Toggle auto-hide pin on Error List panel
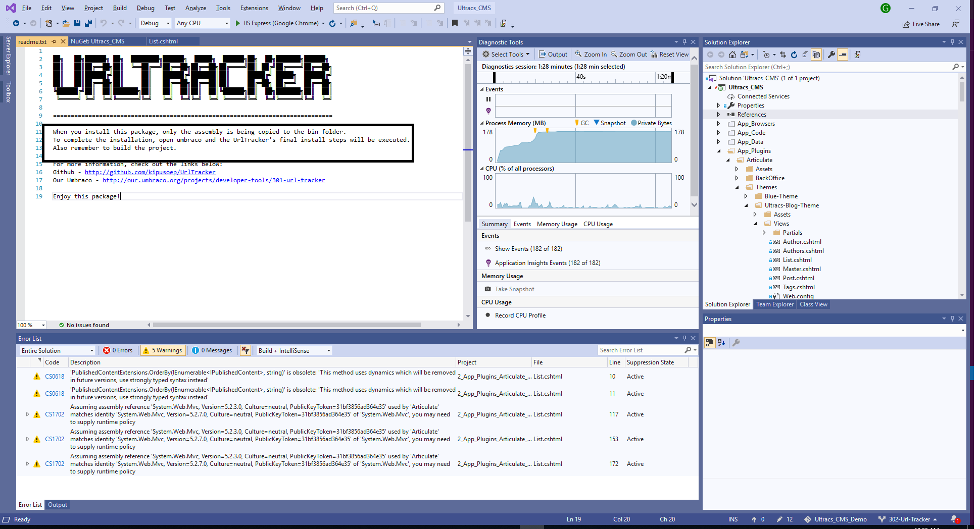 [684, 338]
